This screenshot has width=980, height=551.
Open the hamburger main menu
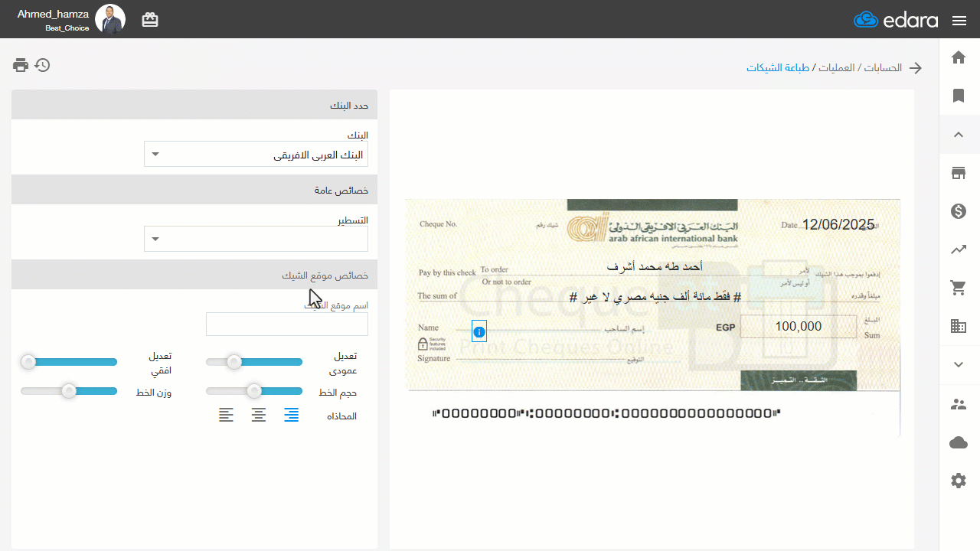959,21
